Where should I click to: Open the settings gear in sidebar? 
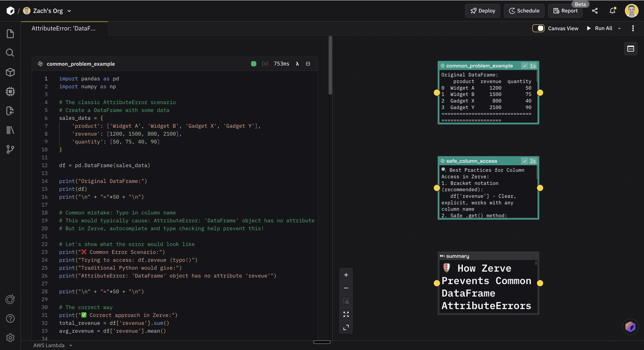point(10,338)
